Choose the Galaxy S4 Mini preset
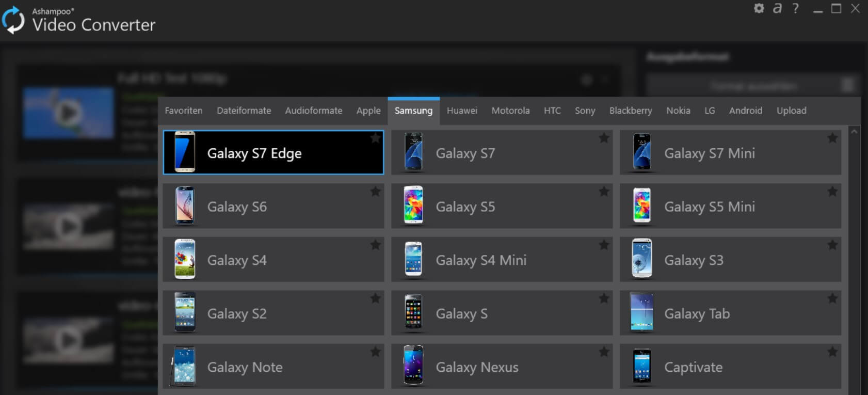The image size is (868, 395). (502, 259)
